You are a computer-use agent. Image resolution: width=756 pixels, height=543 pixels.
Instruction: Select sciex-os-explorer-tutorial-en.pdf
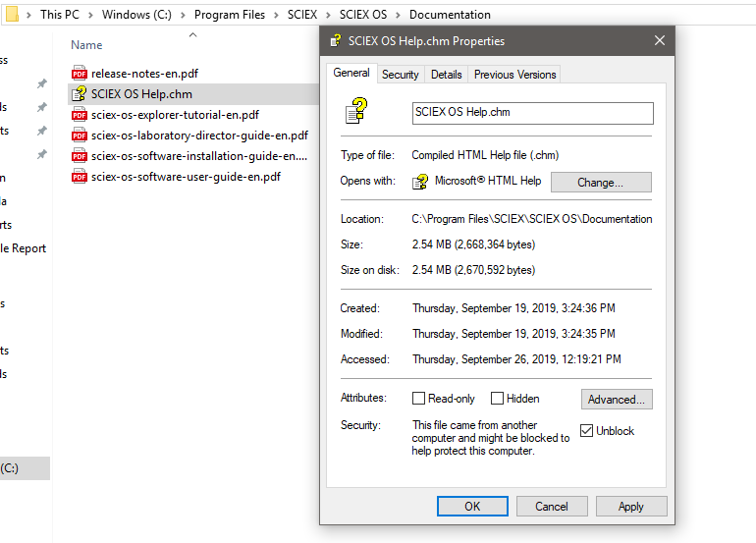click(175, 115)
